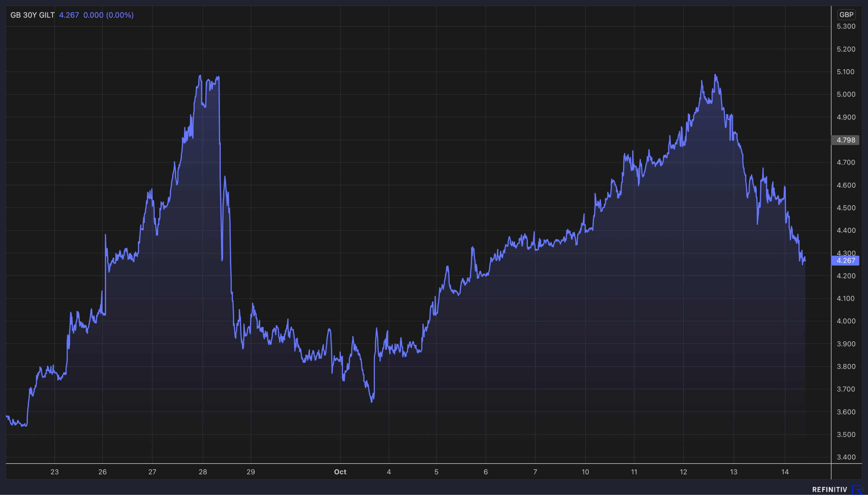The image size is (868, 495).
Task: Click the 3.800 price axis label
Action: coord(846,366)
